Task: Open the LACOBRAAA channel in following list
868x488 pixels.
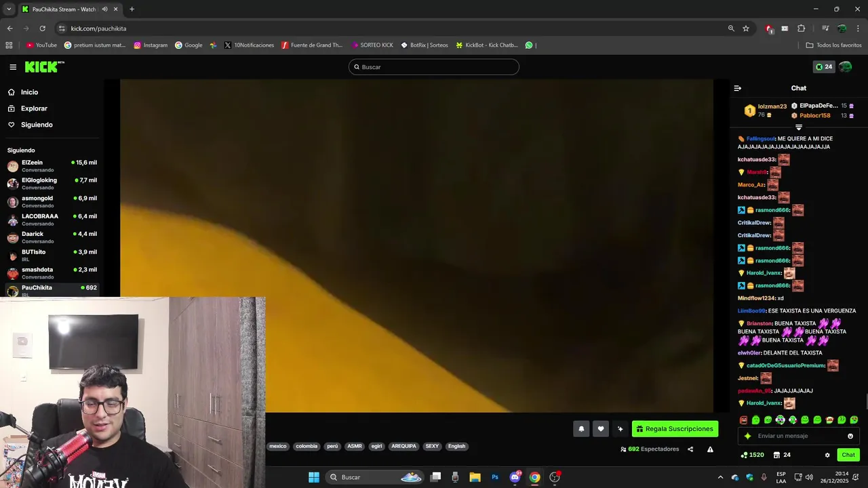Action: tap(52, 219)
